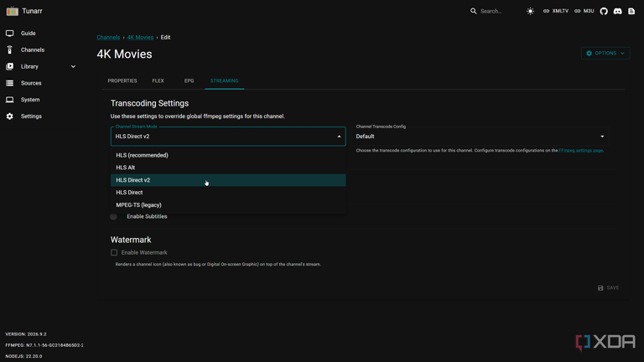Go to Channels breadcrumb link
Viewport: 644px width, 362px height.
point(108,38)
